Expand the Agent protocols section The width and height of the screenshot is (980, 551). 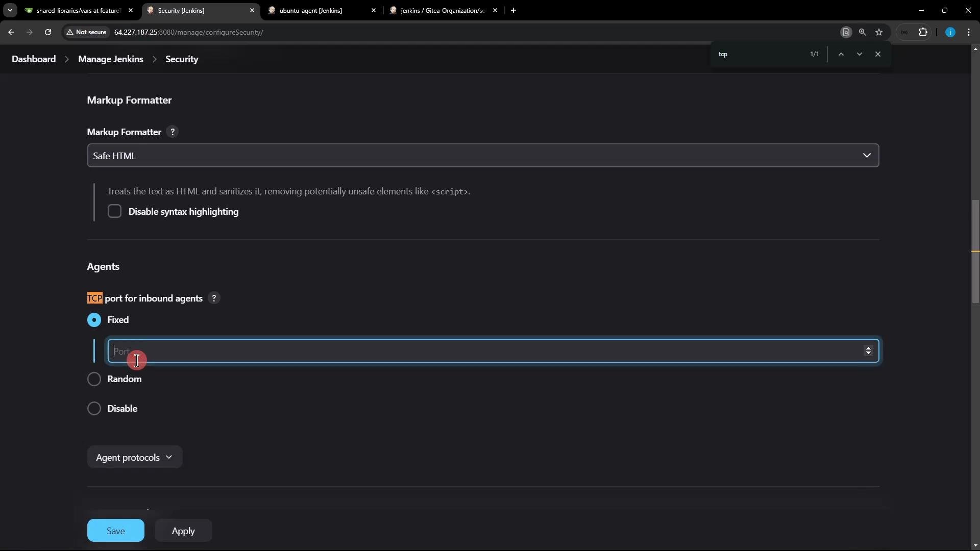click(135, 457)
